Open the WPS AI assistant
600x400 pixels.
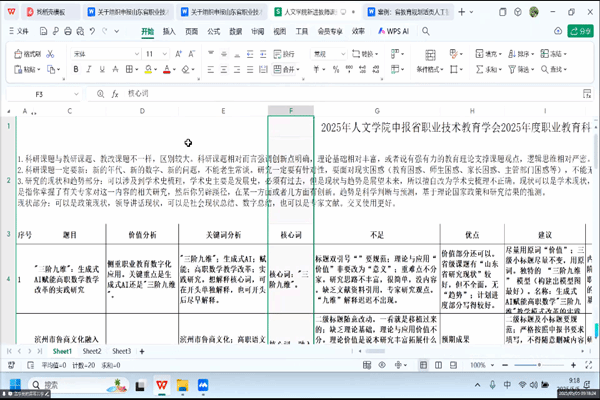click(x=395, y=31)
